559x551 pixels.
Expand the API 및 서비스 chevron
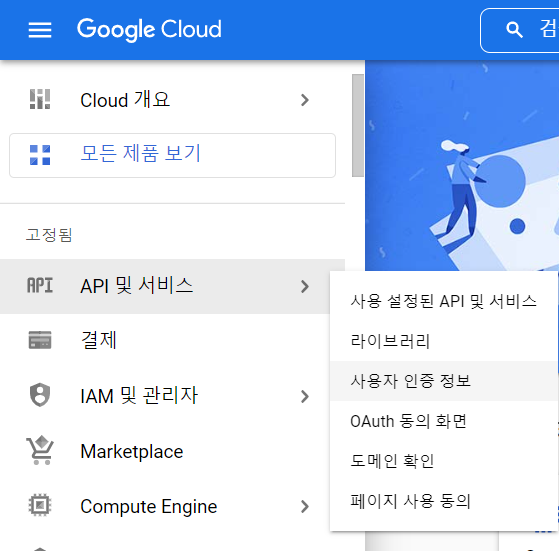[304, 286]
